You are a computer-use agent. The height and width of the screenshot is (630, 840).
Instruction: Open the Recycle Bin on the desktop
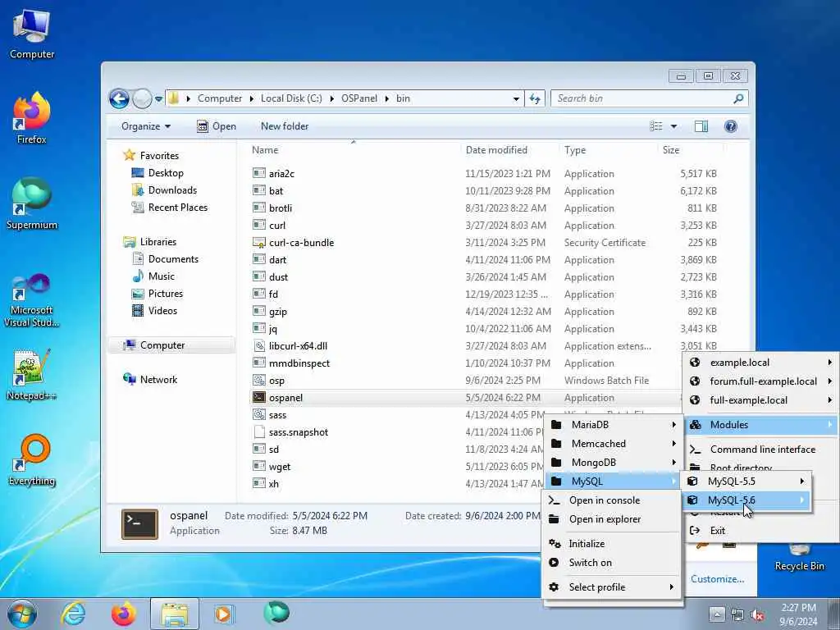click(x=799, y=557)
